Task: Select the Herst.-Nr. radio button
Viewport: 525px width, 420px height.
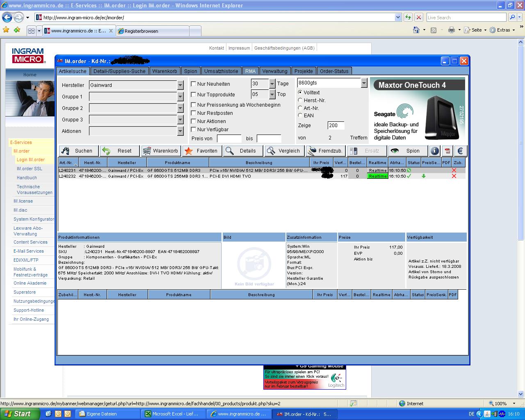Action: pos(300,100)
